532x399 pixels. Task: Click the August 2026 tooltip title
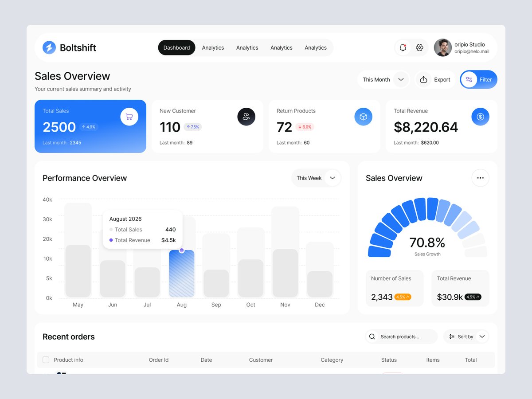pyautogui.click(x=125, y=219)
